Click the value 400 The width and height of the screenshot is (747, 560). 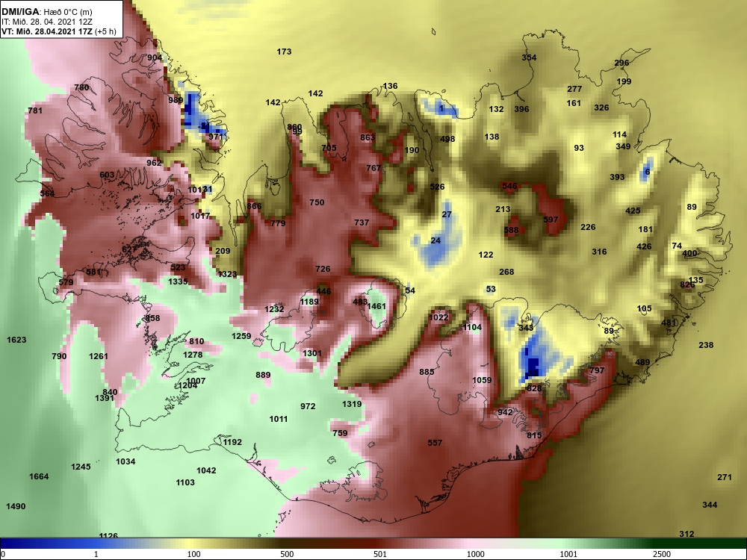tap(689, 253)
